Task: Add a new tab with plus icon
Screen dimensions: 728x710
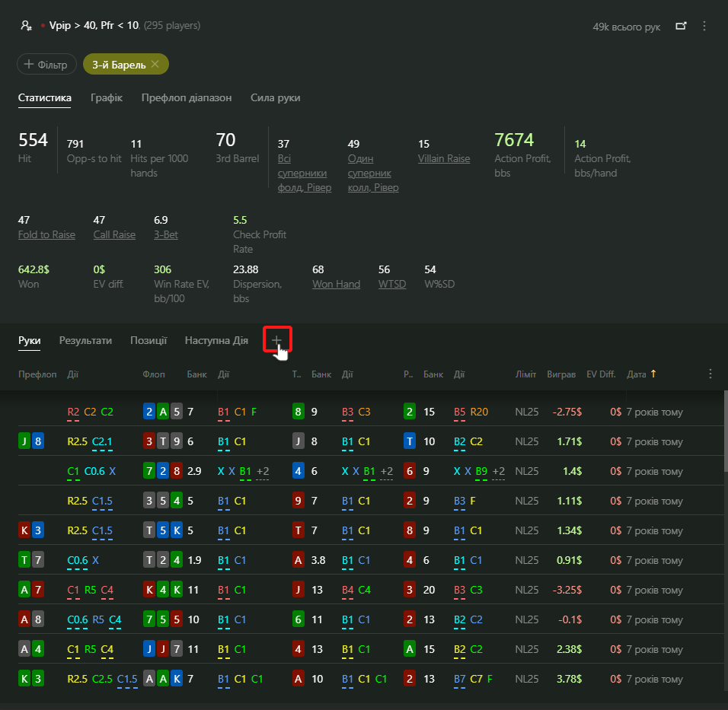Action: 276,340
